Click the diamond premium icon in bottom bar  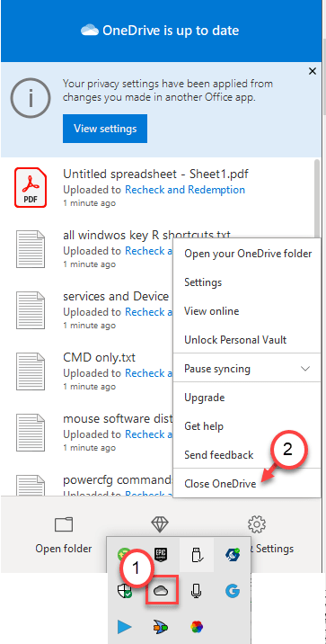coord(160,524)
